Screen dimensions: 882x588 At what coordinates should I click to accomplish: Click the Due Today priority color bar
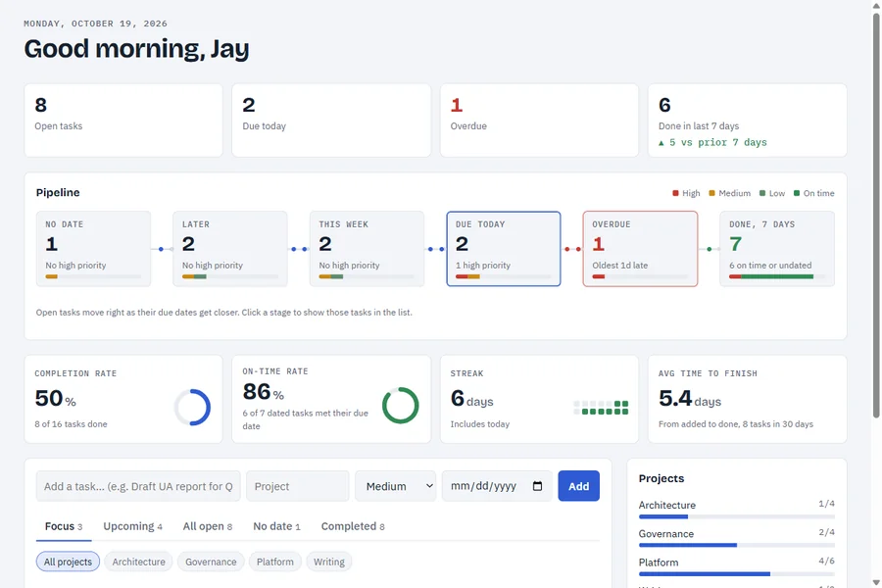tap(504, 276)
